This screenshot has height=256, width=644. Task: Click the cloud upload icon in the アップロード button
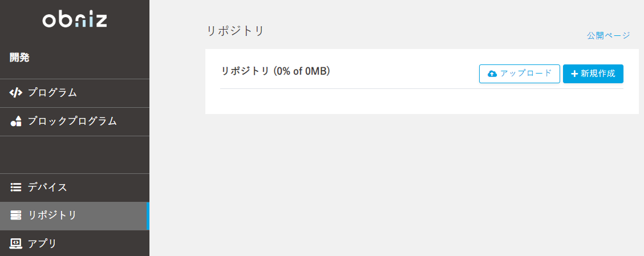point(492,74)
